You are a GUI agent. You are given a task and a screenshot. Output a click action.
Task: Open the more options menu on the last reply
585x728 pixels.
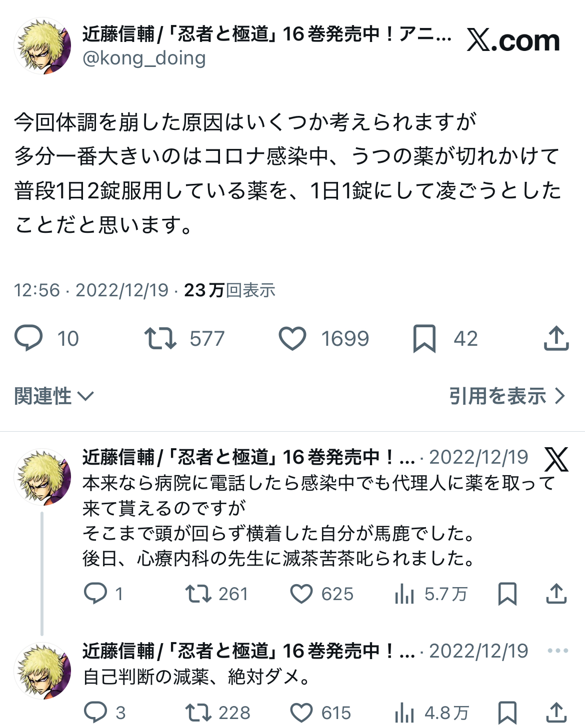pos(557,651)
